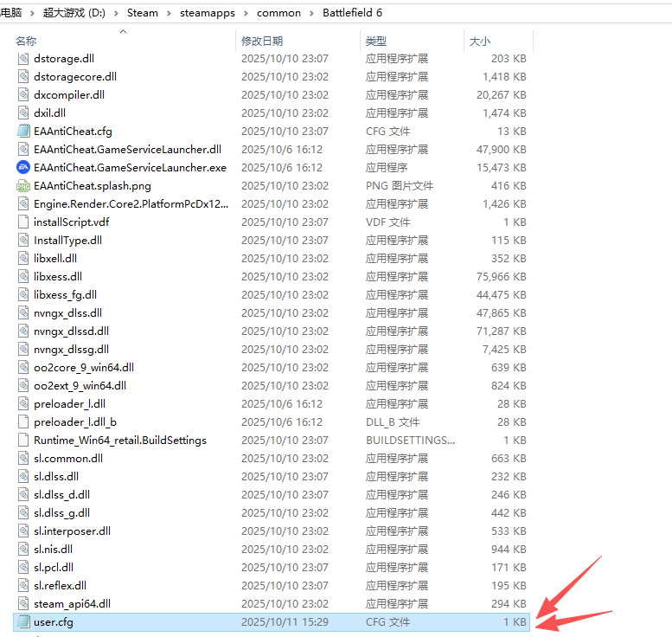Screen dimensions: 672x637
Task: Click the EAAntiCheat.cfg notepad icon
Action: coord(23,131)
